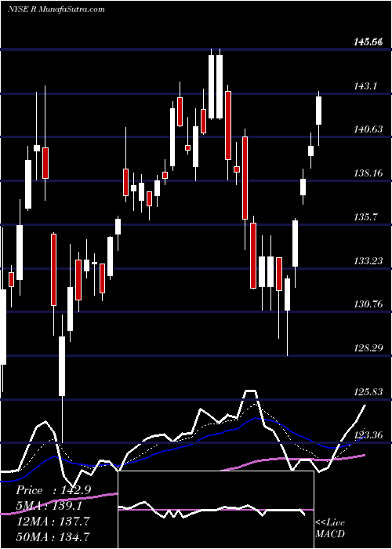
Task: Click the NYSE R MunafaSutra.com title text
Action: [x=56, y=9]
